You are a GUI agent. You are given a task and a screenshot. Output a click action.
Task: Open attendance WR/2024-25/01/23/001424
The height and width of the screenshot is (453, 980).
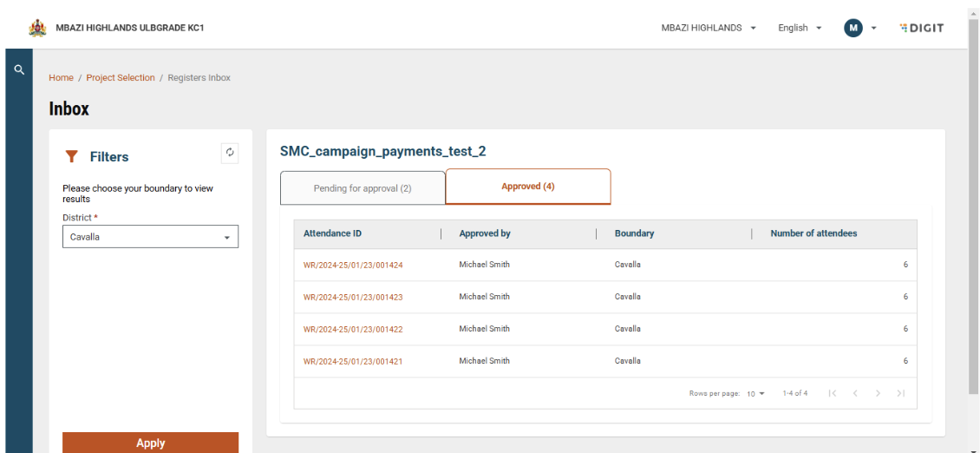pyautogui.click(x=353, y=266)
